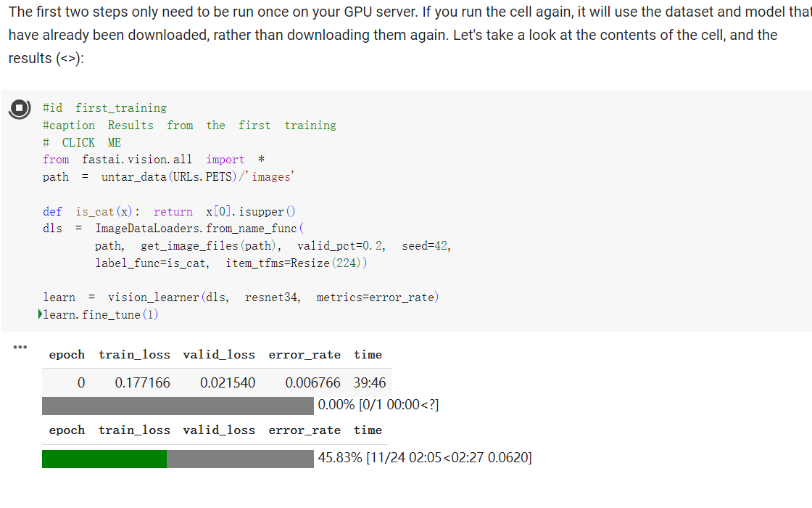Click the arrow marker beside learn.fine_tune(1)
Image resolution: width=812 pixels, height=508 pixels.
[39, 314]
